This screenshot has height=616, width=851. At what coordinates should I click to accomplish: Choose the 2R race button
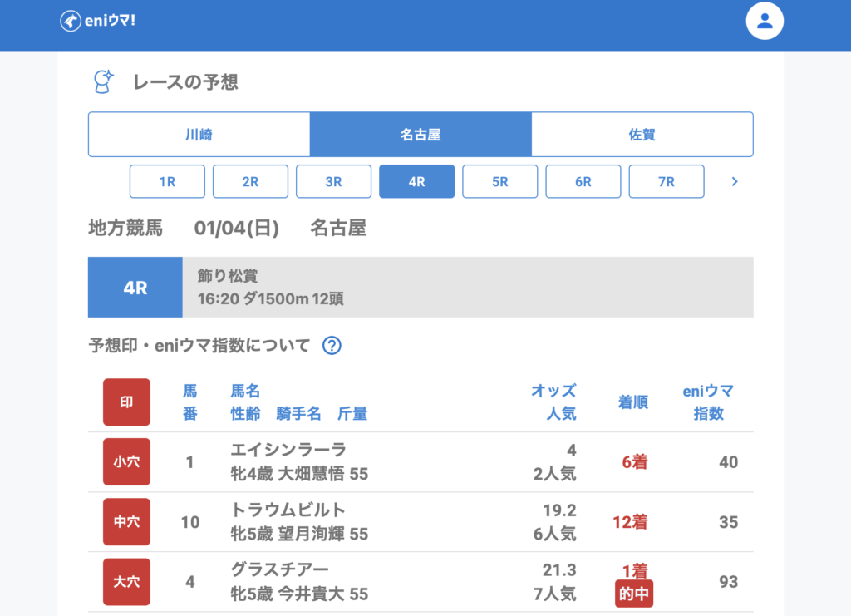pos(250,181)
